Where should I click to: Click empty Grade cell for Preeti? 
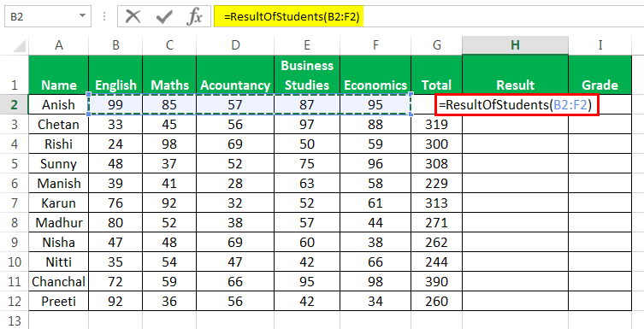(x=600, y=302)
